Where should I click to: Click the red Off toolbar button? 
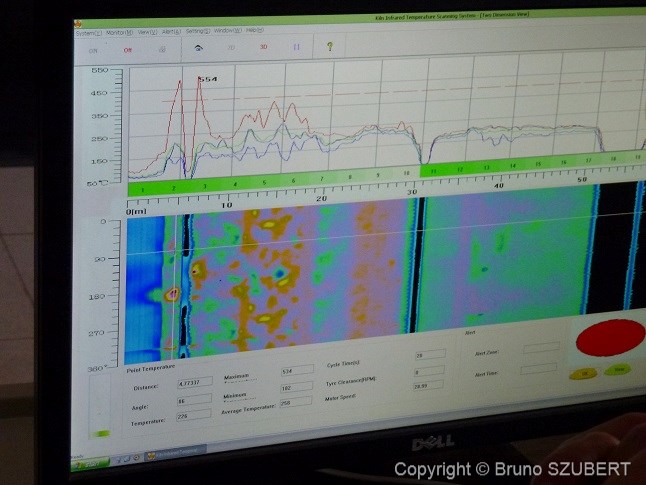127,48
